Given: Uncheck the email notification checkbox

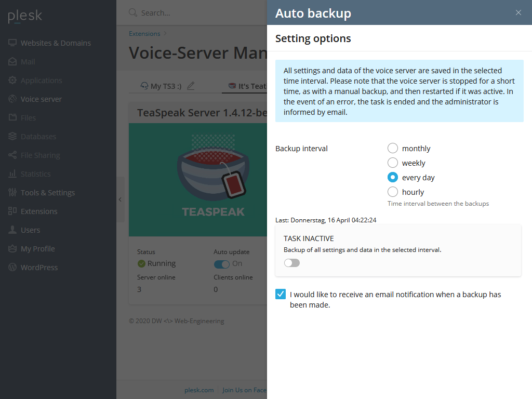Looking at the screenshot, I should coord(281,294).
